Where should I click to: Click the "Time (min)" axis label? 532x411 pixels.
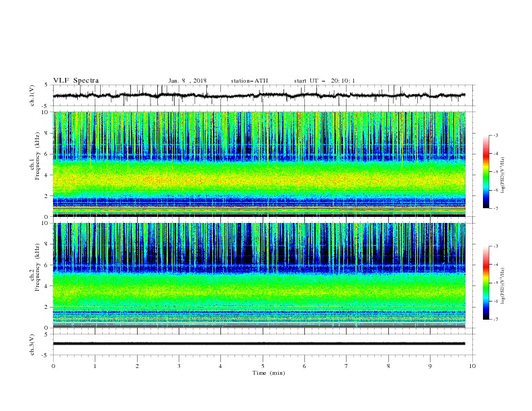coord(269,373)
